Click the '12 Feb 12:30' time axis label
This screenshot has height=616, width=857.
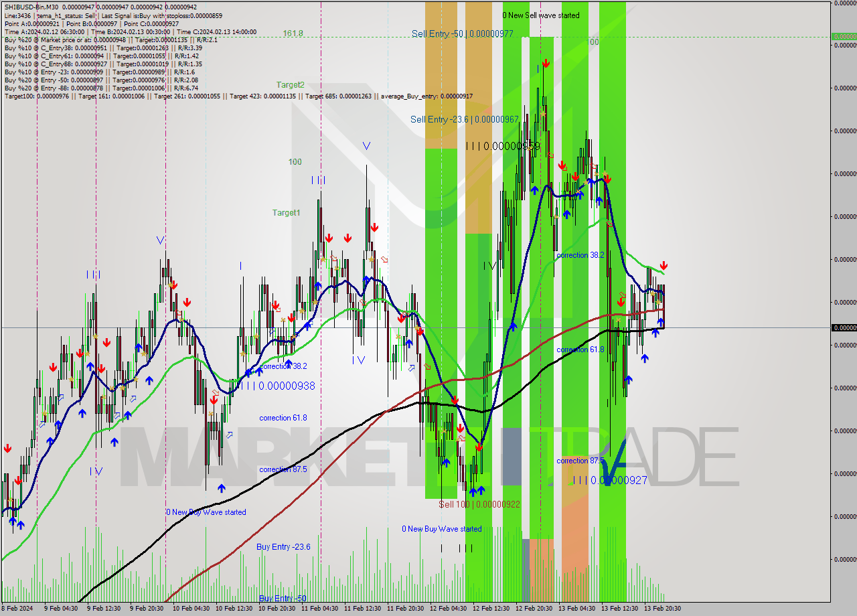click(x=491, y=609)
